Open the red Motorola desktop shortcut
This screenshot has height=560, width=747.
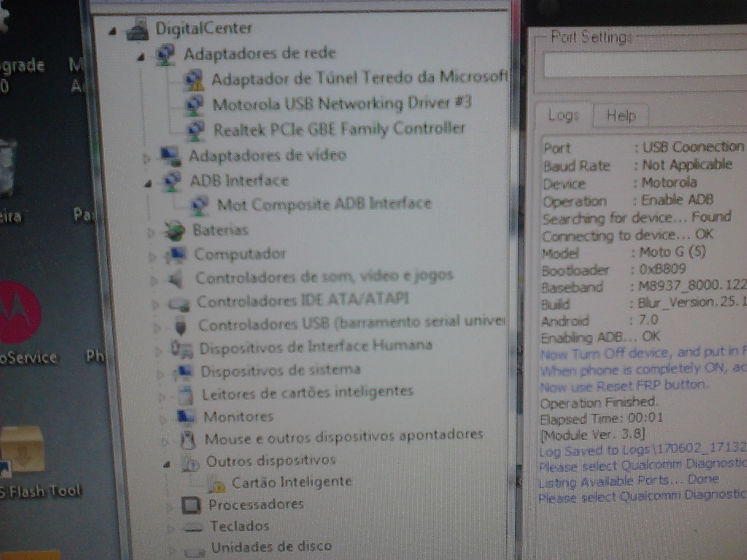pos(19,312)
